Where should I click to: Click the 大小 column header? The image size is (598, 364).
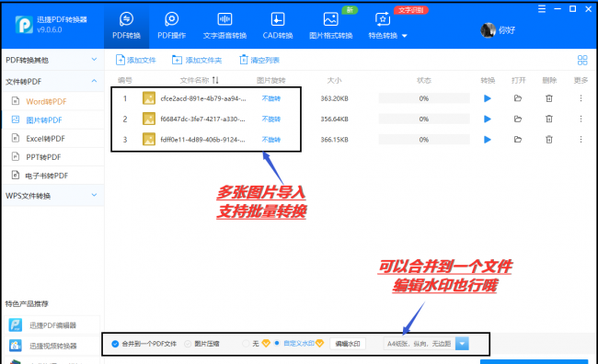(335, 80)
